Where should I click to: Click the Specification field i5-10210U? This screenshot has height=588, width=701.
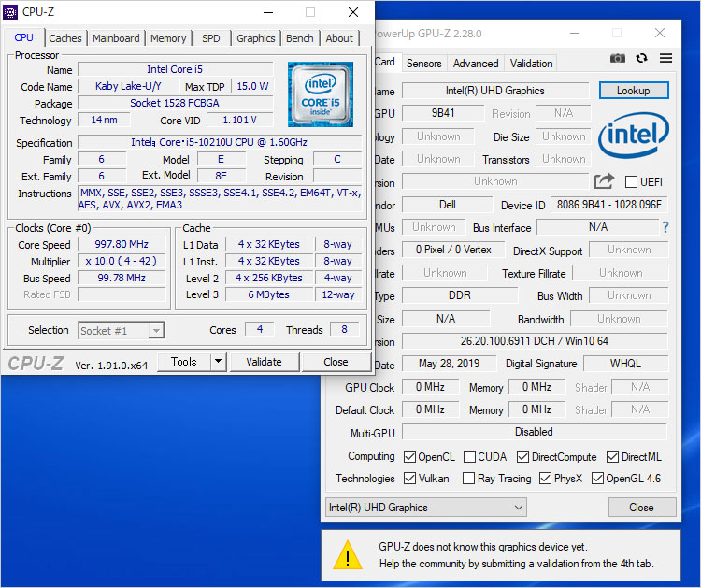(x=219, y=142)
